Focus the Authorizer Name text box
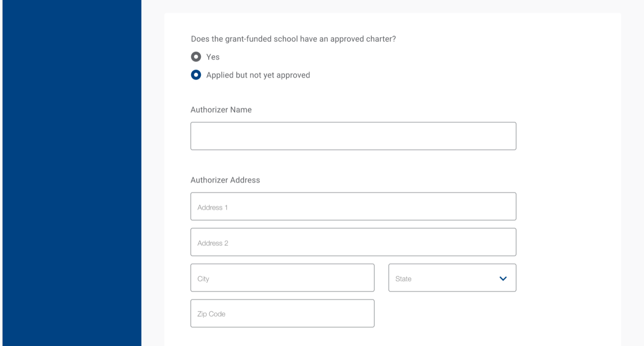 (x=353, y=136)
